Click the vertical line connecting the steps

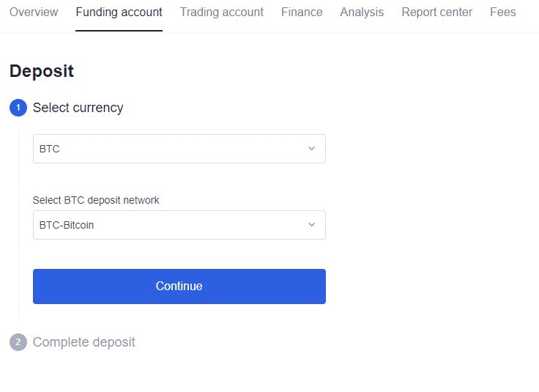point(18,220)
